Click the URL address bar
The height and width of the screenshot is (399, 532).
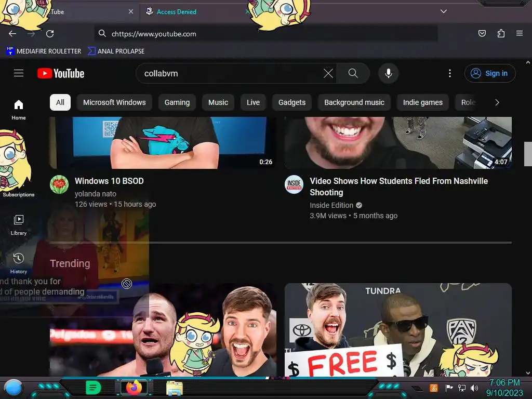click(x=265, y=34)
